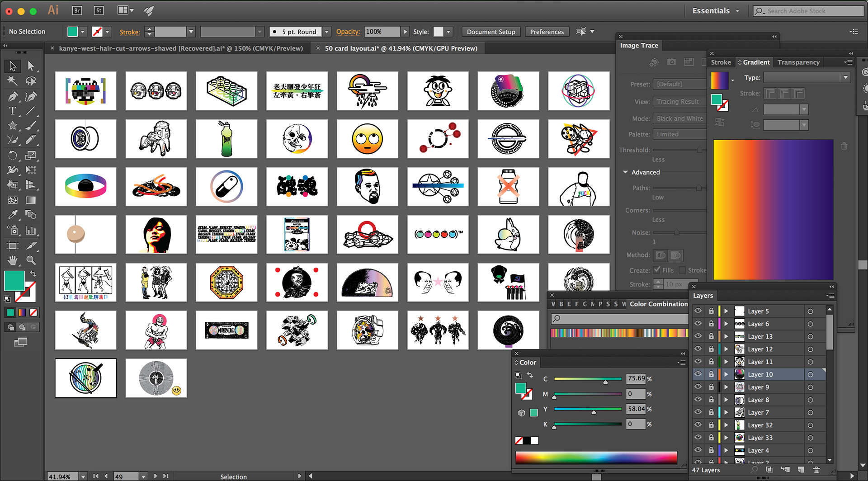This screenshot has height=481, width=868.
Task: Select the Blend tool
Action: coord(31,215)
